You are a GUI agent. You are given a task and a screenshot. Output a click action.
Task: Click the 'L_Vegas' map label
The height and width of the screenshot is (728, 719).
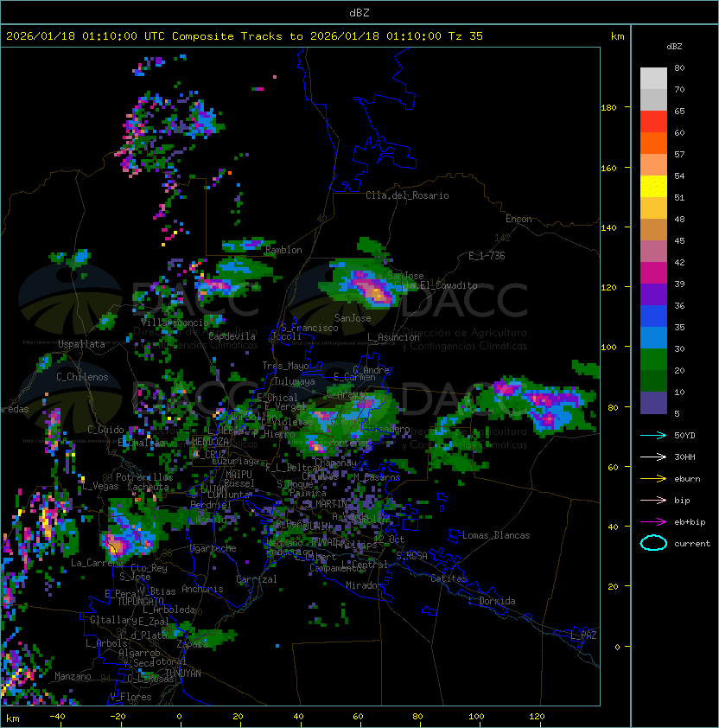[x=101, y=486]
